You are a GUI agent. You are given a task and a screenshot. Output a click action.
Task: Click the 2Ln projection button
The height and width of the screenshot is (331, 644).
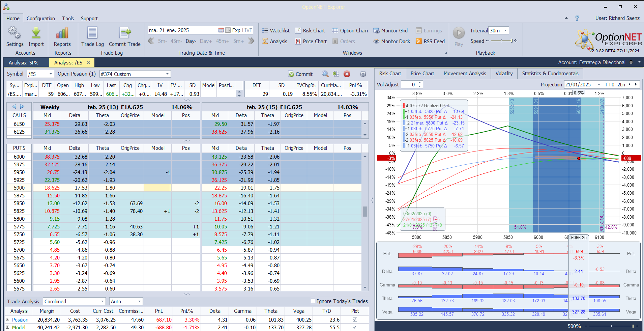[621, 85]
